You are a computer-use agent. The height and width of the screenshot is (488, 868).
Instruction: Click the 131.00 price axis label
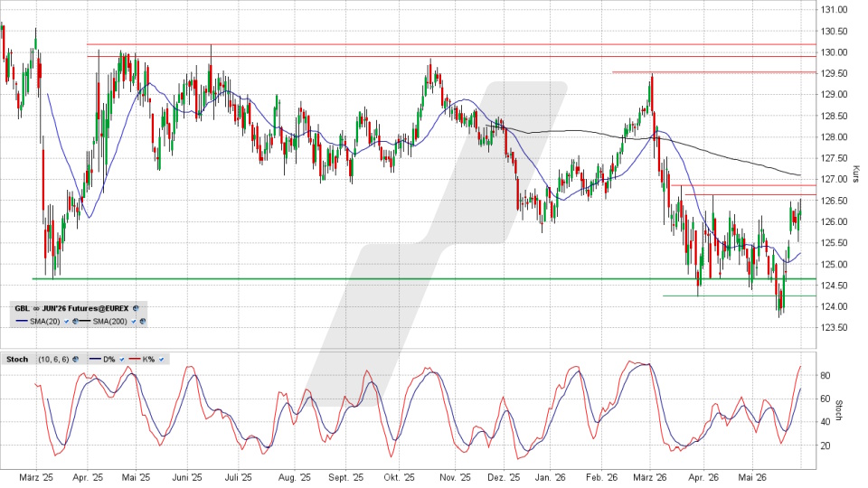coord(835,9)
